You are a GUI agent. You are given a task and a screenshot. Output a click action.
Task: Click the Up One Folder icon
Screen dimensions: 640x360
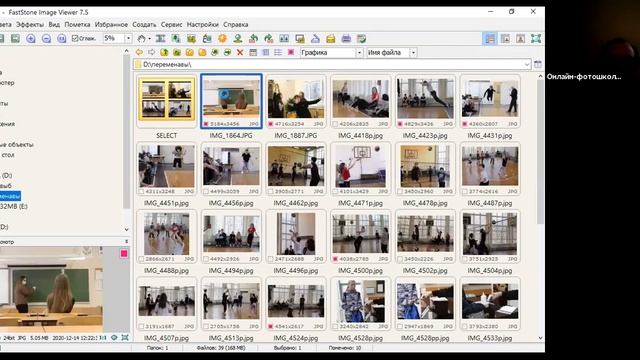point(164,52)
